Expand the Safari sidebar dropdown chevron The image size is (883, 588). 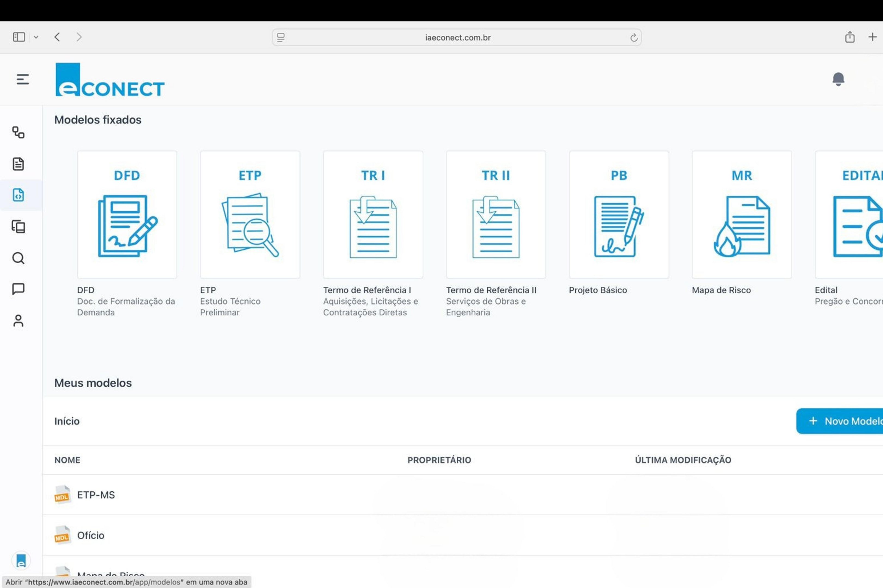36,37
